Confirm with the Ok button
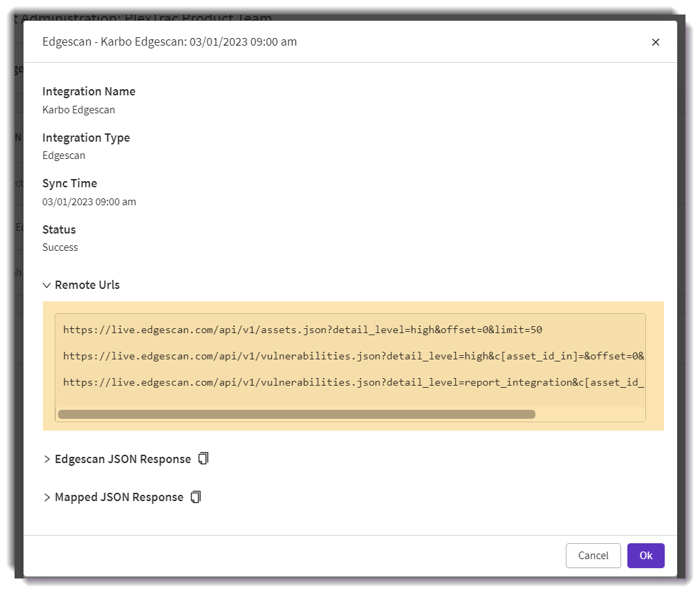This screenshot has height=593, width=700. (645, 556)
